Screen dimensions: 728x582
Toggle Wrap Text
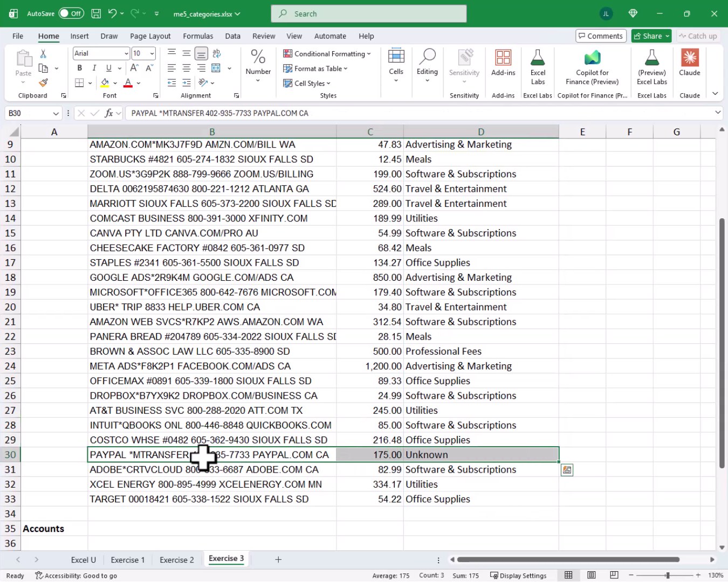click(217, 53)
